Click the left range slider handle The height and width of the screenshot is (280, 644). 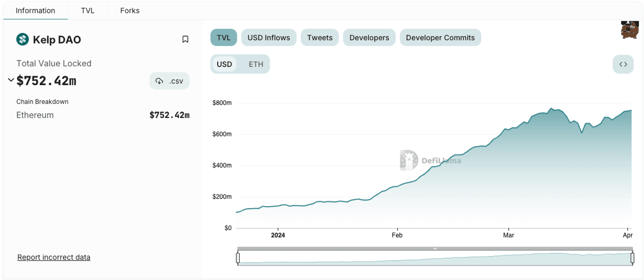click(238, 258)
